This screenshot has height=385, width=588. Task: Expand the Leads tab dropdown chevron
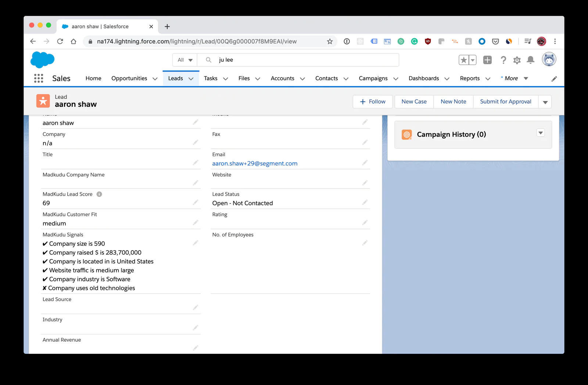coord(191,78)
